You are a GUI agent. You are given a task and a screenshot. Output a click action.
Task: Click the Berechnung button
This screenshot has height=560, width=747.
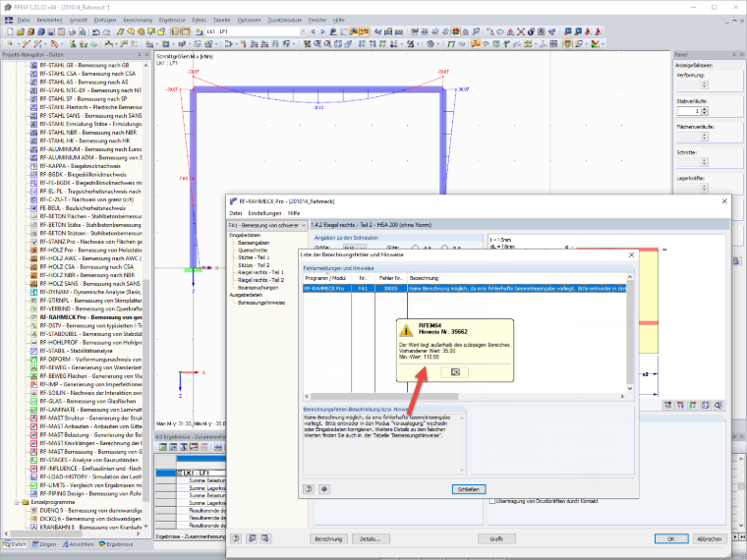[x=328, y=538]
